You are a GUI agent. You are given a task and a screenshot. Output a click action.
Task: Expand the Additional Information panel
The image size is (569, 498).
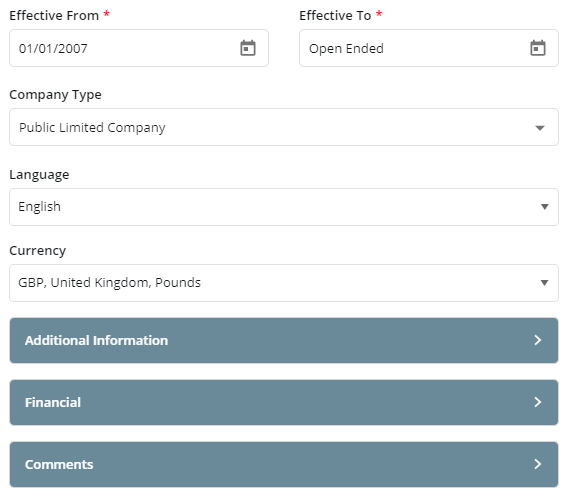[x=284, y=340]
